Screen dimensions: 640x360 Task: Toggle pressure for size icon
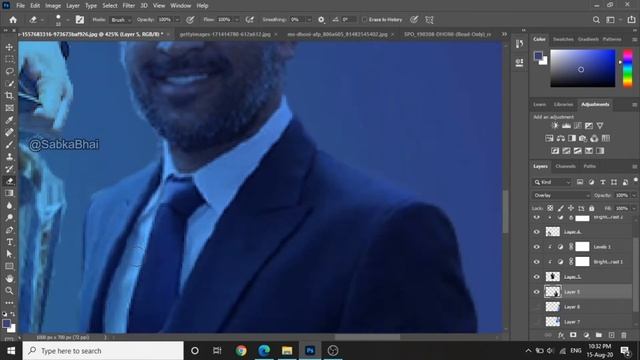pos(414,20)
